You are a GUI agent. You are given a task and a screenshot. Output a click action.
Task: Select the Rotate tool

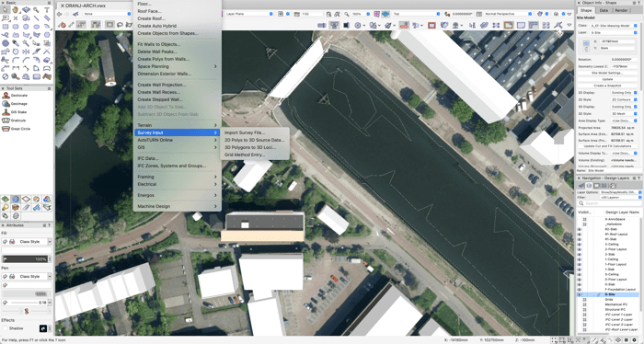coord(16,52)
